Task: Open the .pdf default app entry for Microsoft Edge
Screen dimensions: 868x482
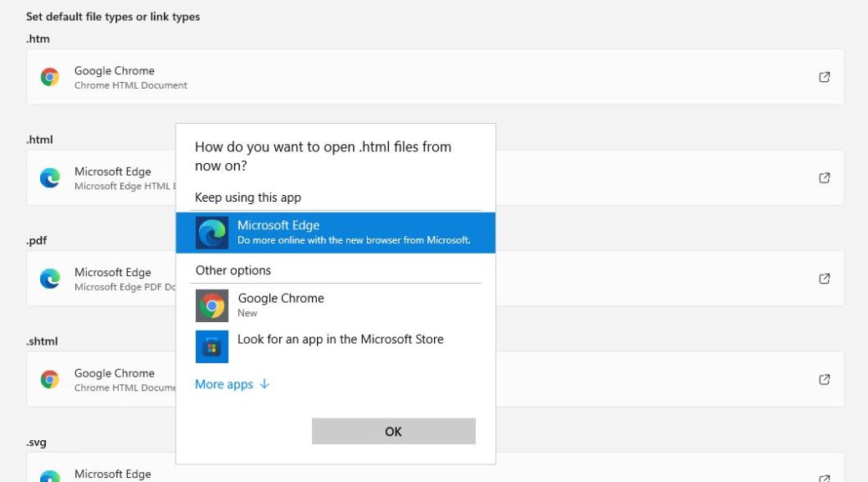Action: (x=435, y=279)
